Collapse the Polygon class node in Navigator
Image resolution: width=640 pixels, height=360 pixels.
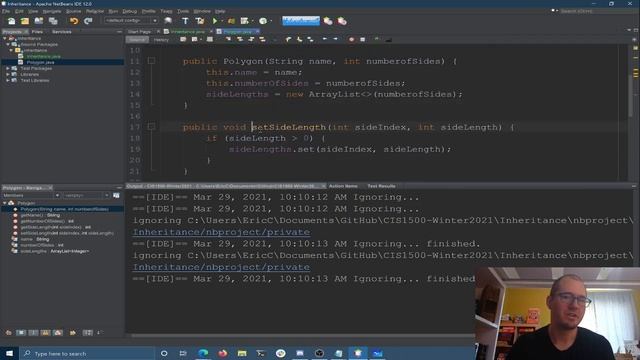(x=4, y=203)
